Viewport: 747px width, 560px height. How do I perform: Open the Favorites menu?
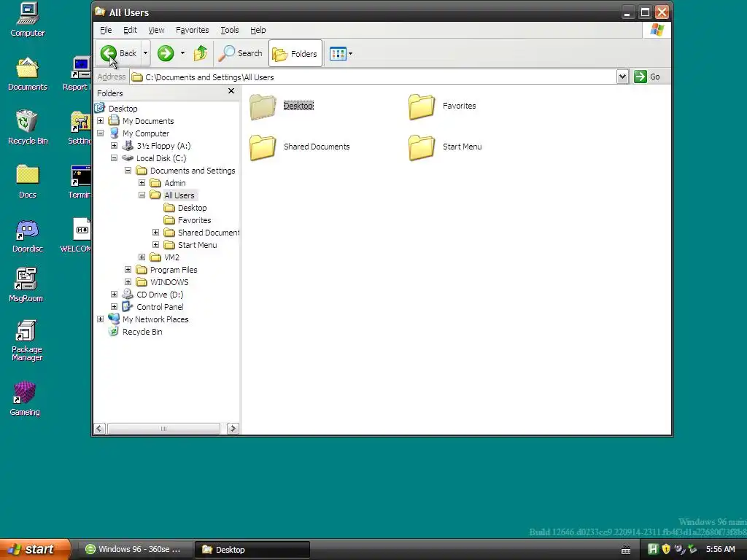192,30
